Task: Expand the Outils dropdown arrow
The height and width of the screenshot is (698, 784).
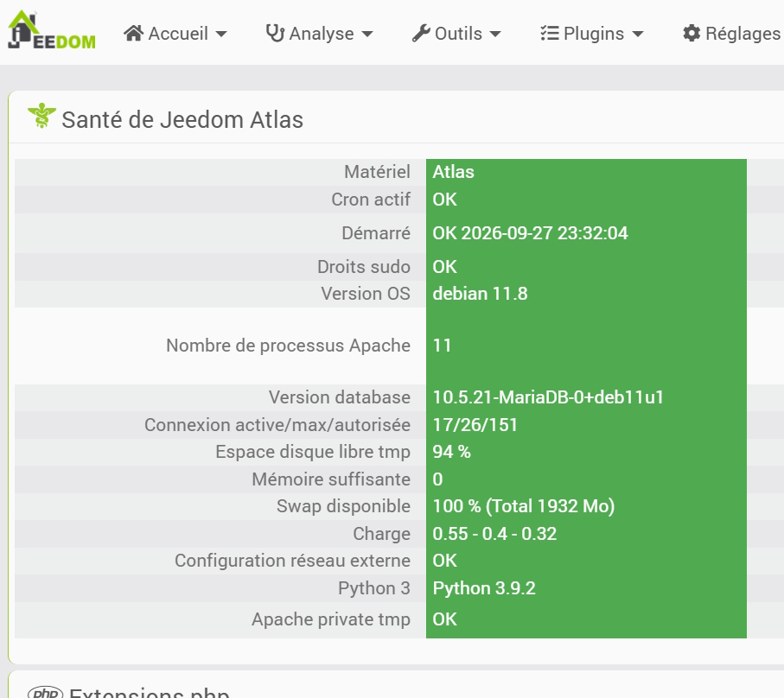Action: (x=495, y=34)
